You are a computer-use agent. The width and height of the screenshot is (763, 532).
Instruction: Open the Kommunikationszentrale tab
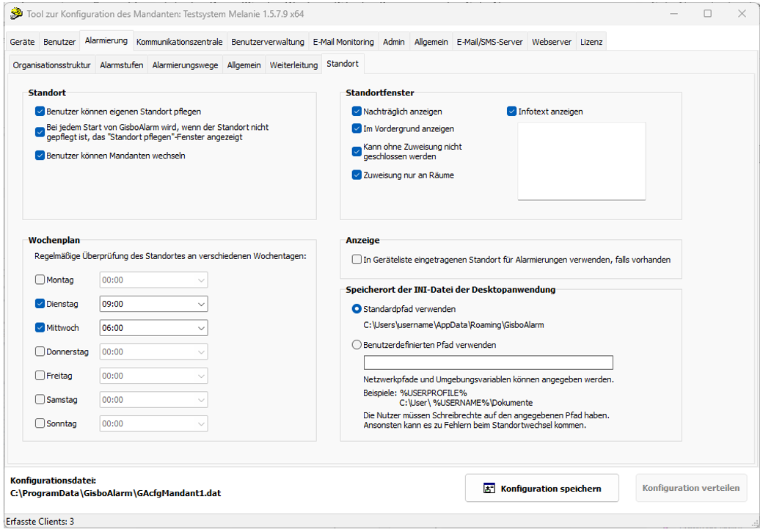click(180, 42)
